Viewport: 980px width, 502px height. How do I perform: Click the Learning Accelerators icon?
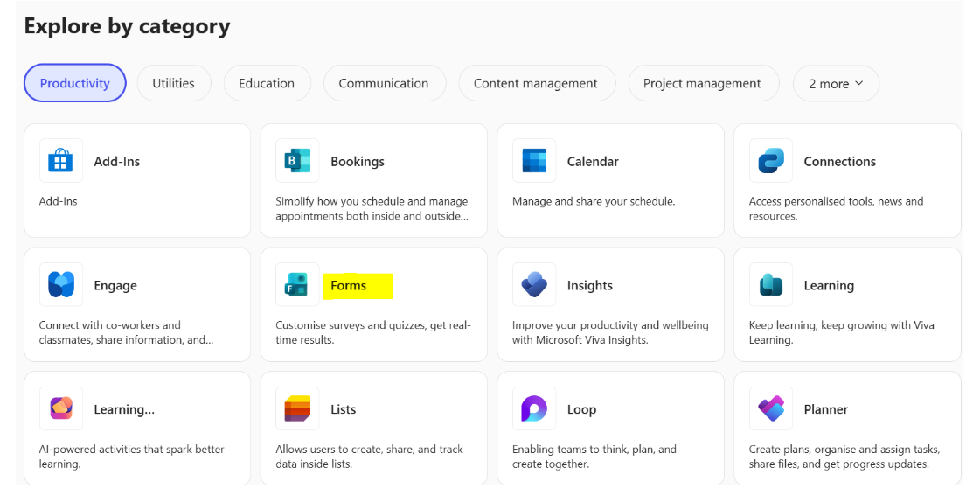coord(61,409)
